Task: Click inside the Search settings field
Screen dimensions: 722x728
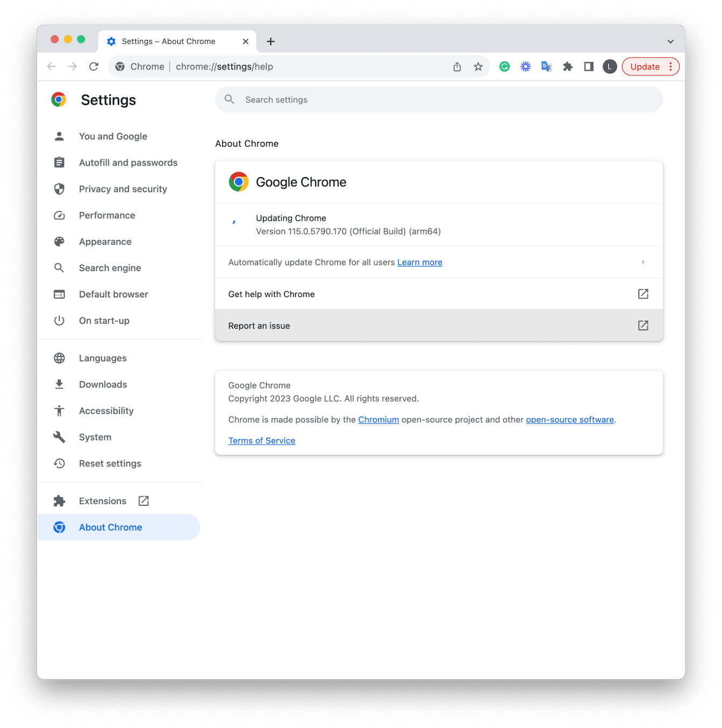Action: pyautogui.click(x=377, y=100)
